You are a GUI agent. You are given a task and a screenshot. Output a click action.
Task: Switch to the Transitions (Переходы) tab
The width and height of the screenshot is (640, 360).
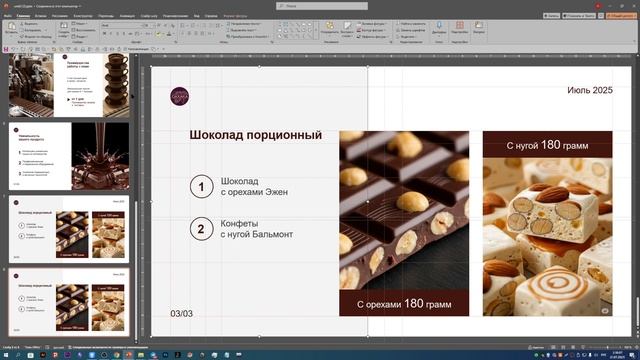coord(106,16)
